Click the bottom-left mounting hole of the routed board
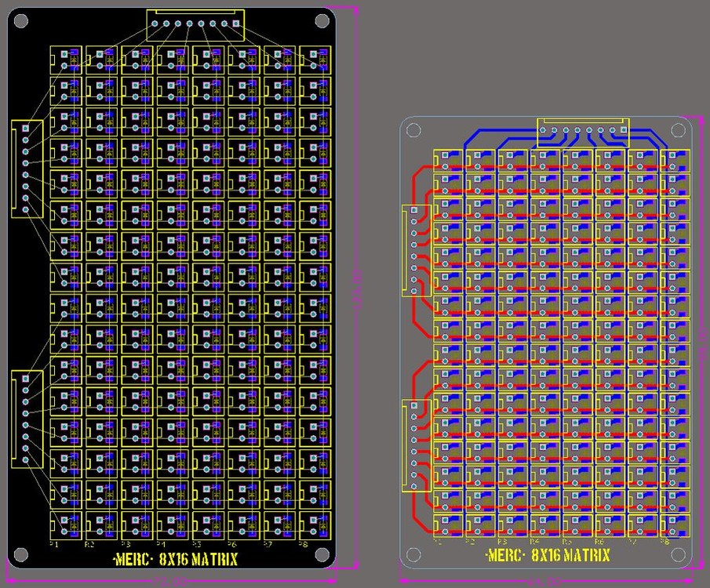The width and height of the screenshot is (710, 588). pyautogui.click(x=413, y=554)
